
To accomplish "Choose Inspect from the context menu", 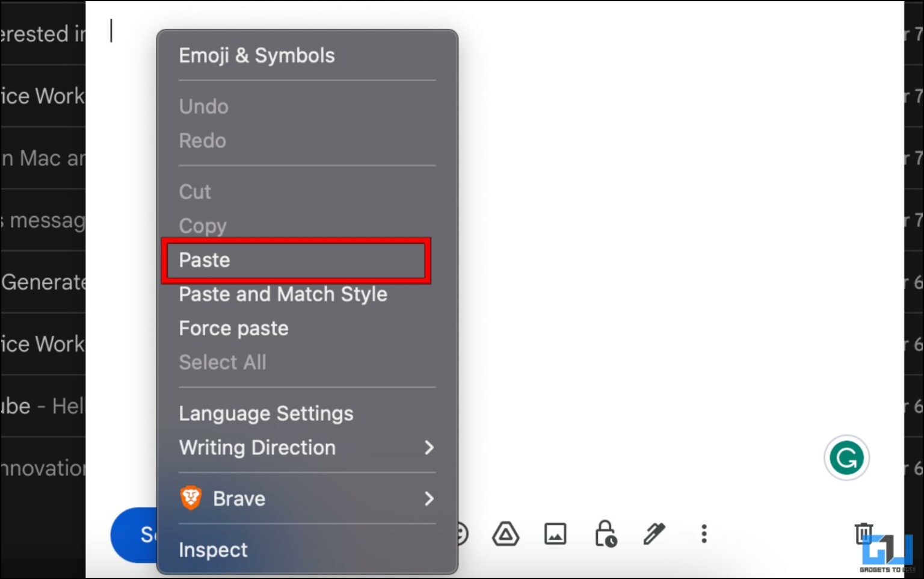I will (213, 550).
